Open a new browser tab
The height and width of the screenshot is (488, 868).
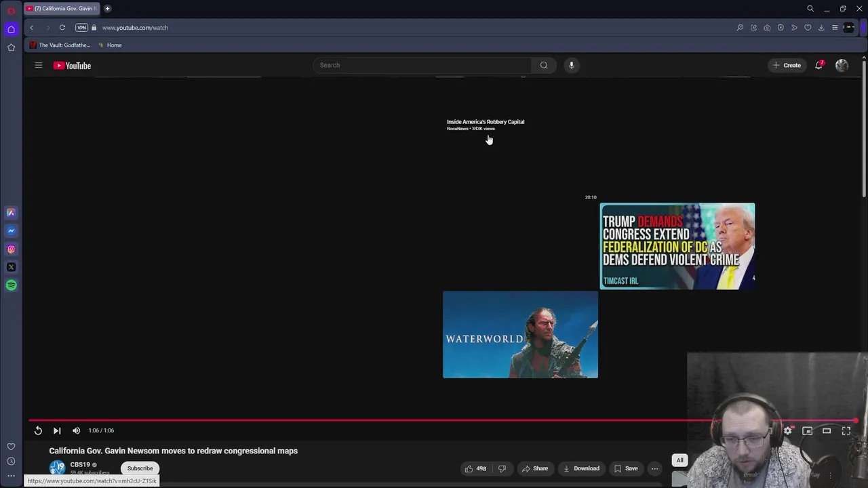pos(107,9)
